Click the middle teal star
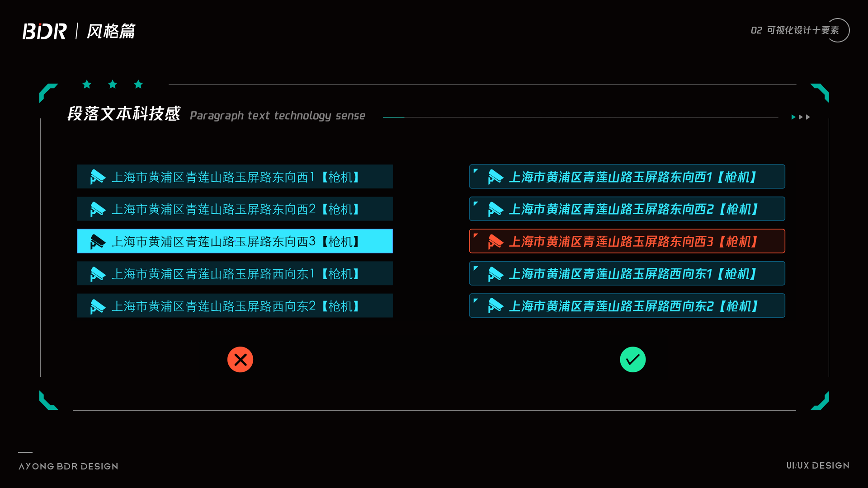Screen dimensions: 868x488 [113, 84]
